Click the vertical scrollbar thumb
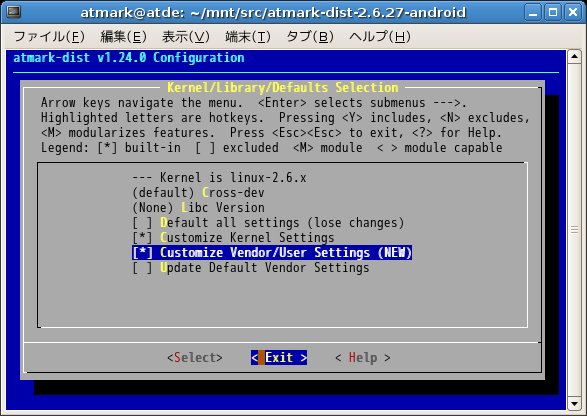Image resolution: width=587 pixels, height=416 pixels. point(574,230)
